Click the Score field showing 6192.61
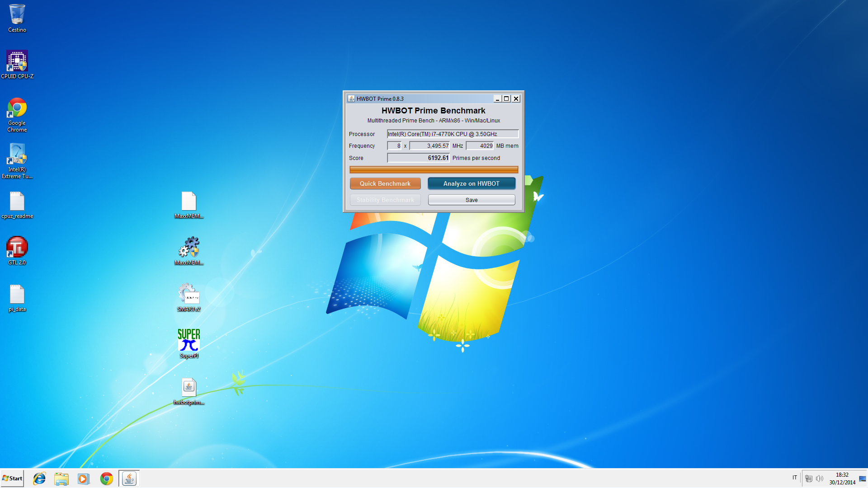868x488 pixels. 418,158
